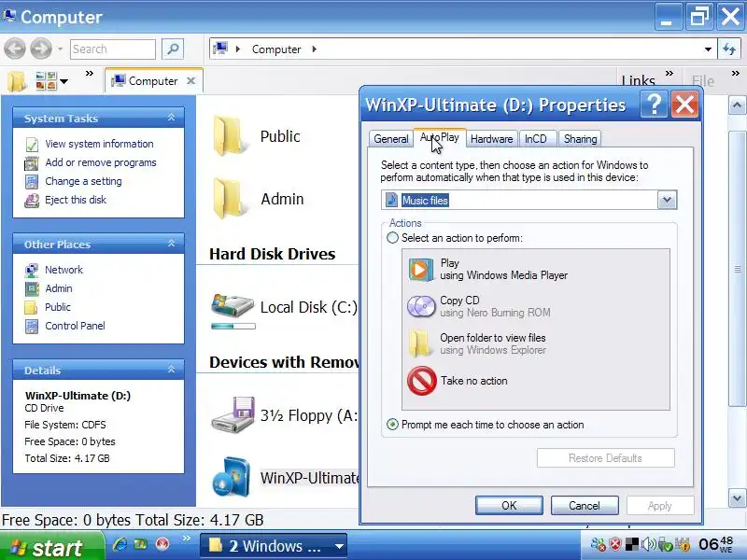This screenshot has height=560, width=747.
Task: Select the Local Disk (C:) drive icon
Action: click(233, 306)
